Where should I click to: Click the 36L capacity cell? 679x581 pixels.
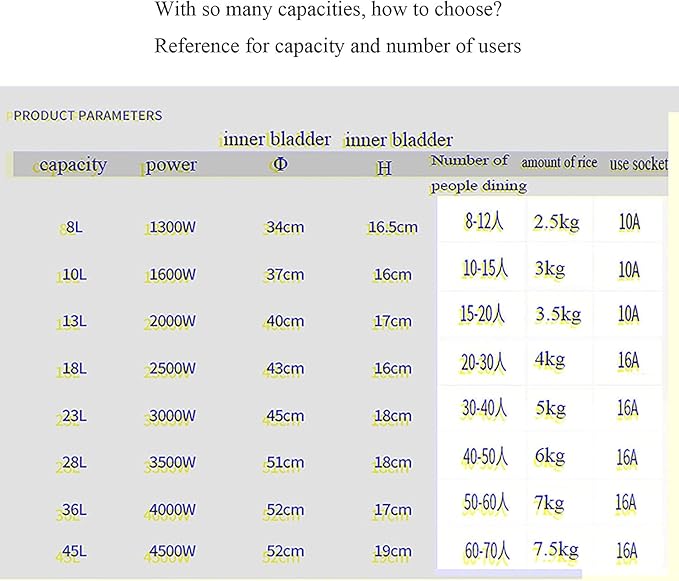point(74,510)
